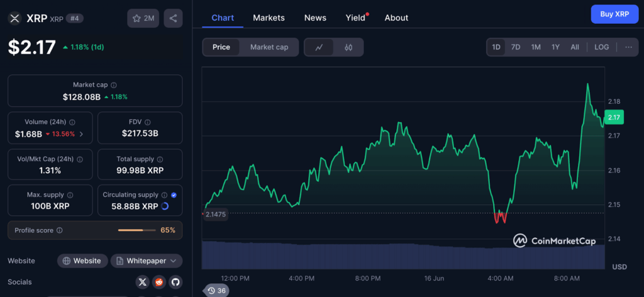Open the GitHub social link

(x=175, y=282)
